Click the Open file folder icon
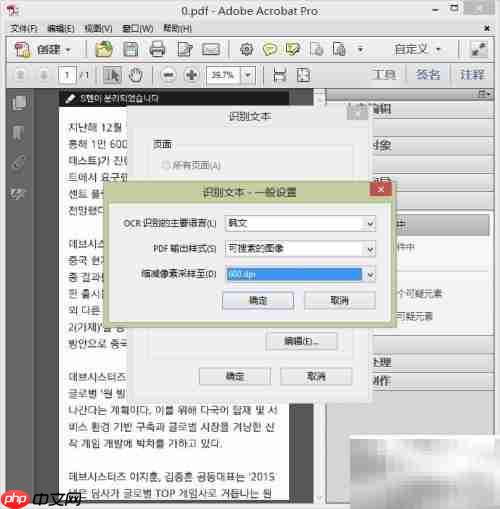The width and height of the screenshot is (500, 509). pos(104,49)
